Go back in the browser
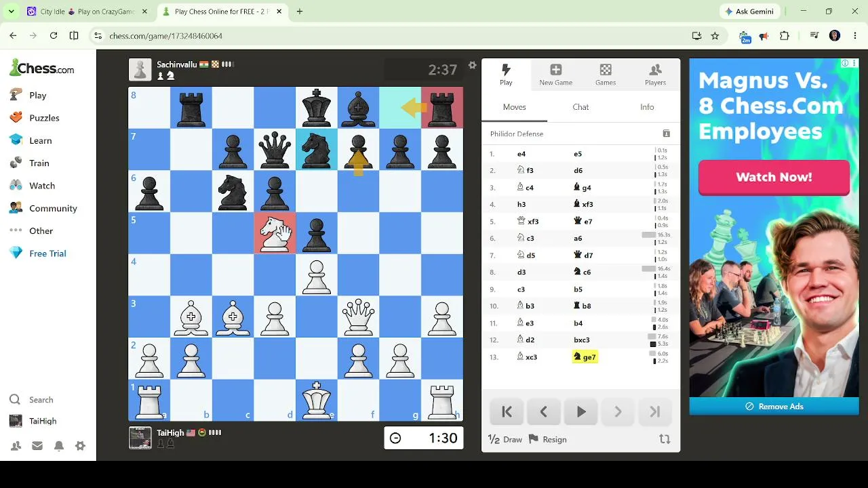Image resolution: width=868 pixels, height=488 pixels. click(x=13, y=36)
